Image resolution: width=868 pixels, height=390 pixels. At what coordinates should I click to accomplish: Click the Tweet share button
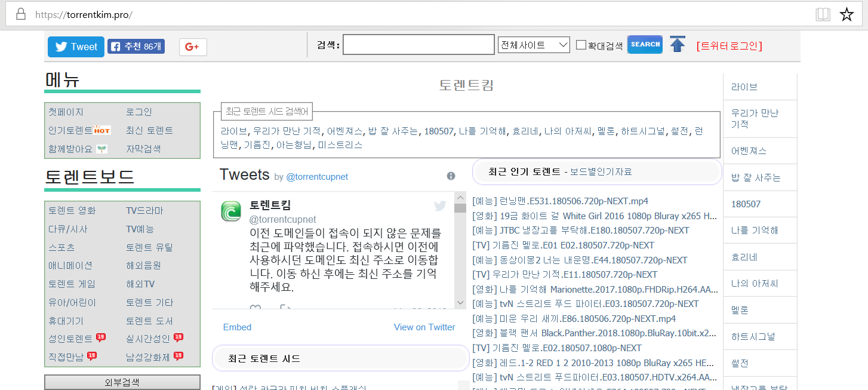coord(76,47)
